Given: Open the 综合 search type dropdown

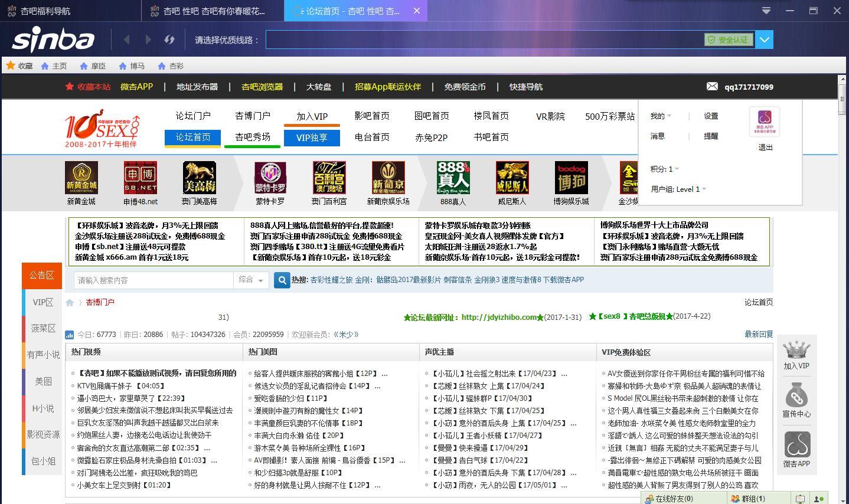Looking at the screenshot, I should 251,280.
